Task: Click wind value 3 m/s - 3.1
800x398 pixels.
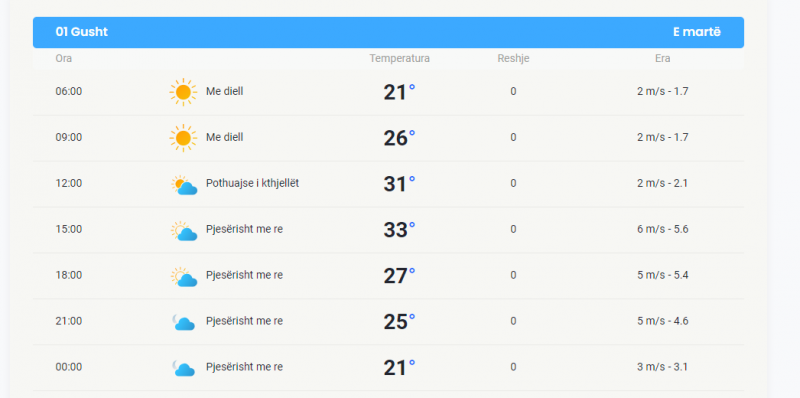Action: (663, 367)
